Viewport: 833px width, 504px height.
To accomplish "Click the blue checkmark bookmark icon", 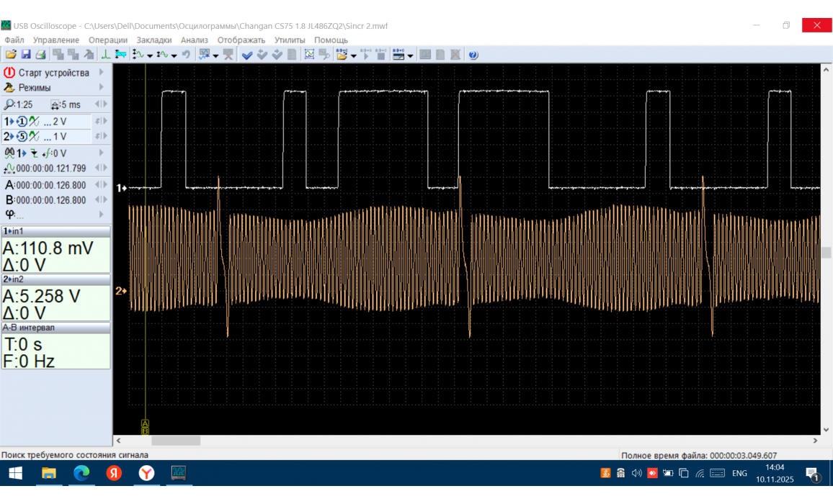I will (247, 55).
